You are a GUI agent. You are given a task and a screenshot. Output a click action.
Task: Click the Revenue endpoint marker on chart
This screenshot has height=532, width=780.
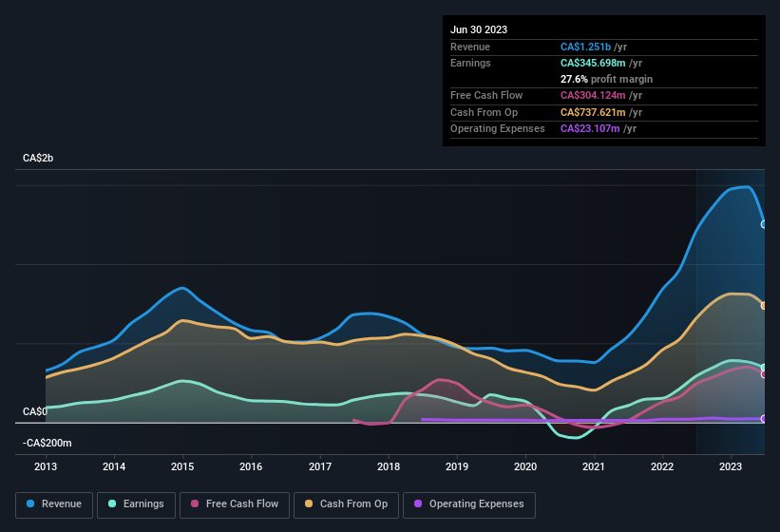pyautogui.click(x=764, y=225)
